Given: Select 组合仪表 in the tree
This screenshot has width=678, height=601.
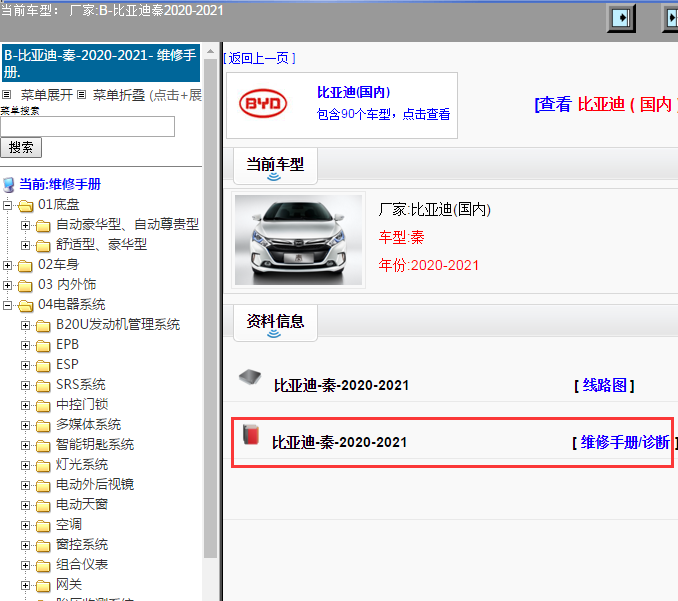Looking at the screenshot, I should tap(81, 564).
